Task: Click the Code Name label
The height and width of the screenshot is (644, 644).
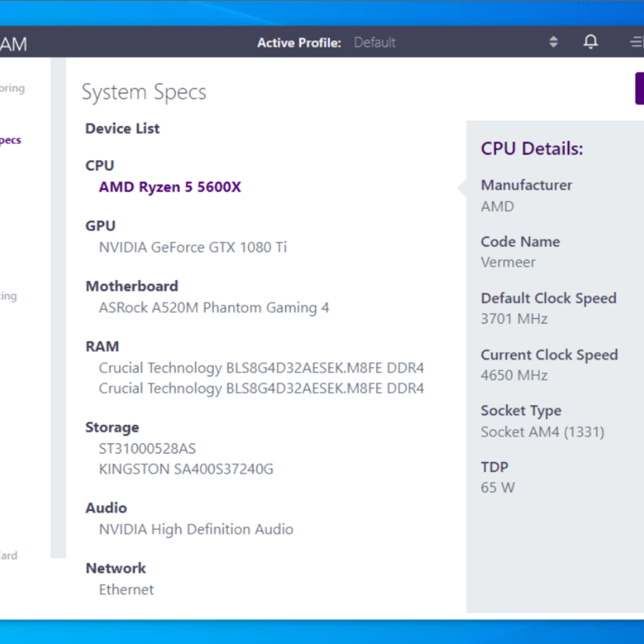Action: point(520,242)
